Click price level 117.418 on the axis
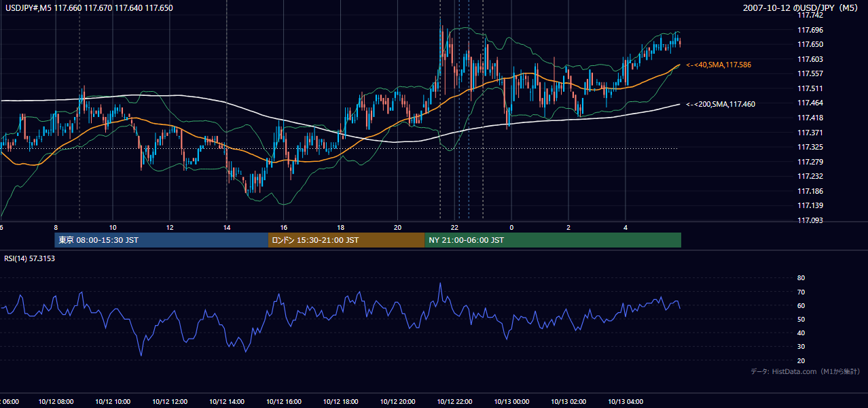The width and height of the screenshot is (868, 408). click(x=810, y=118)
